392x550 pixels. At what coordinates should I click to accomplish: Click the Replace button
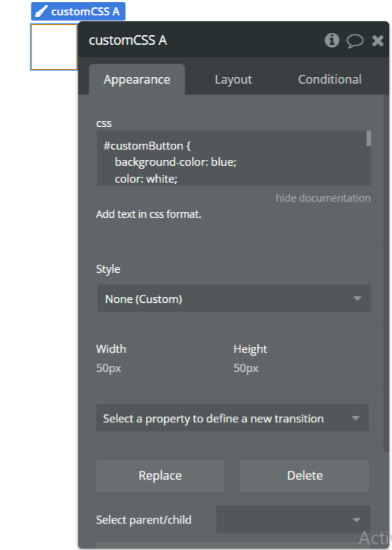pyautogui.click(x=160, y=476)
